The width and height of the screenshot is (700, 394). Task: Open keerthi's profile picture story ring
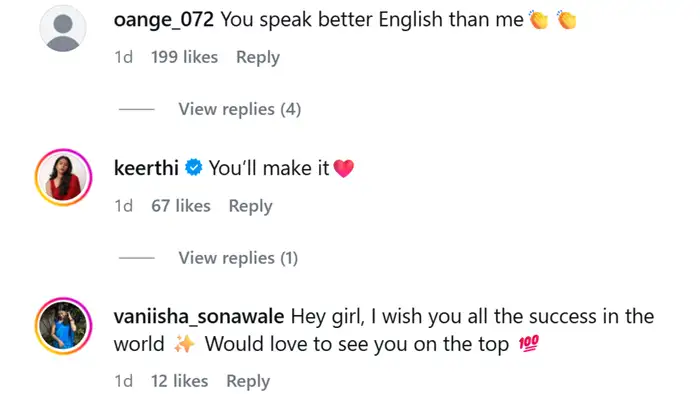pos(63,177)
